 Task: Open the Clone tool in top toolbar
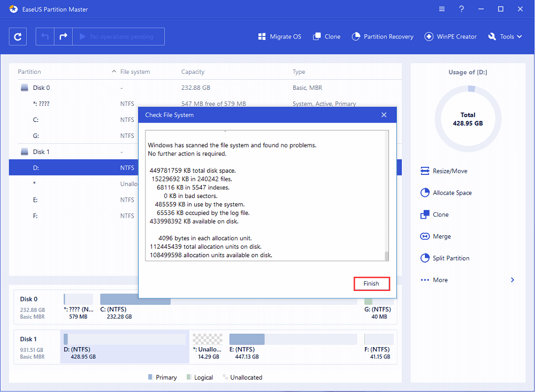[x=326, y=37]
